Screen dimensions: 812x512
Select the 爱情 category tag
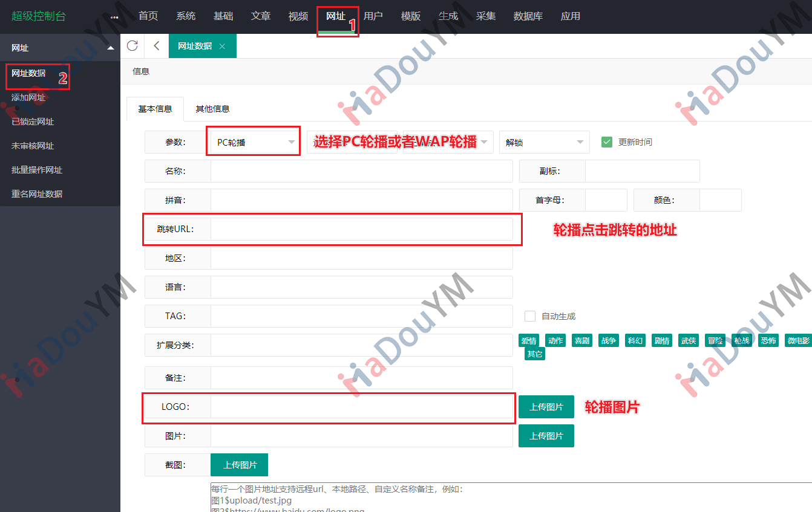[x=529, y=341]
